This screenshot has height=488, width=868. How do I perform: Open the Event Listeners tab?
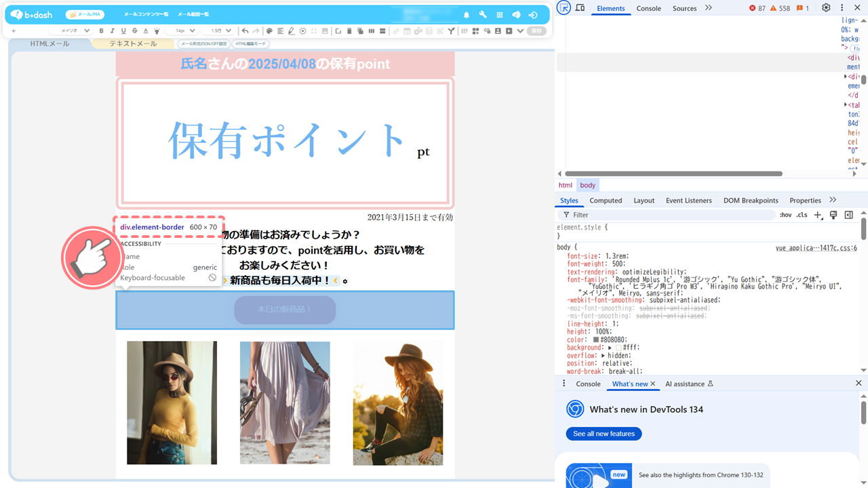tap(689, 201)
